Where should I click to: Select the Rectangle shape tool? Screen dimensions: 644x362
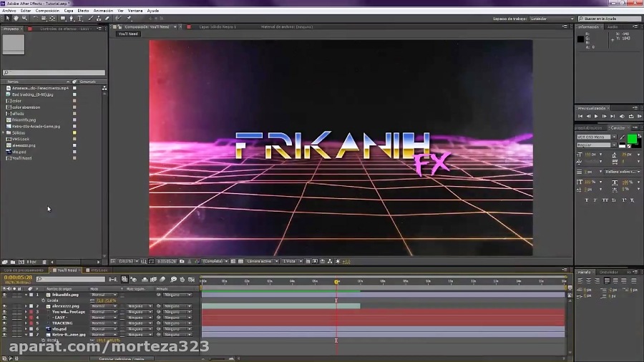pyautogui.click(x=63, y=19)
